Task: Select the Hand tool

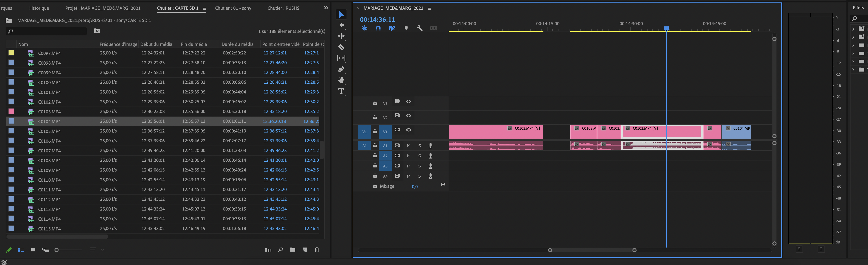Action: click(x=341, y=80)
